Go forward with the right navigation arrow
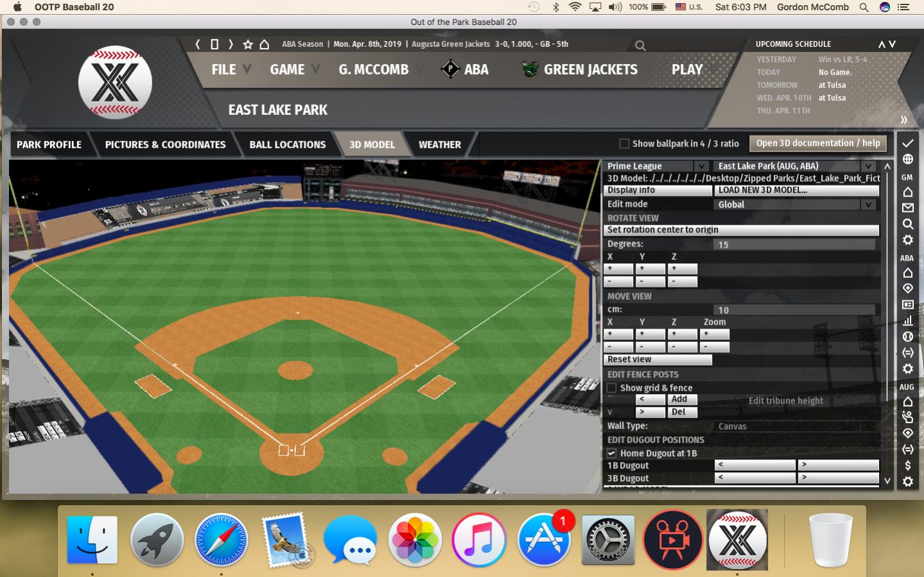 231,44
